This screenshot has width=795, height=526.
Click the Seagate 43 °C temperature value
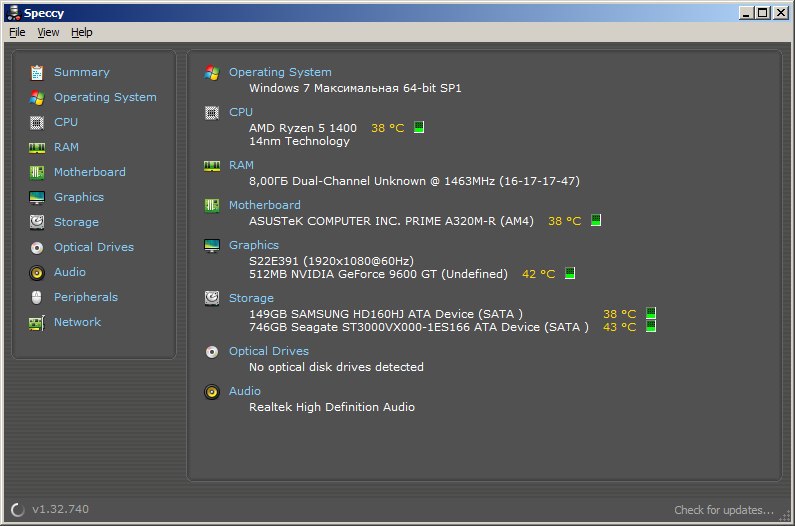pos(619,327)
